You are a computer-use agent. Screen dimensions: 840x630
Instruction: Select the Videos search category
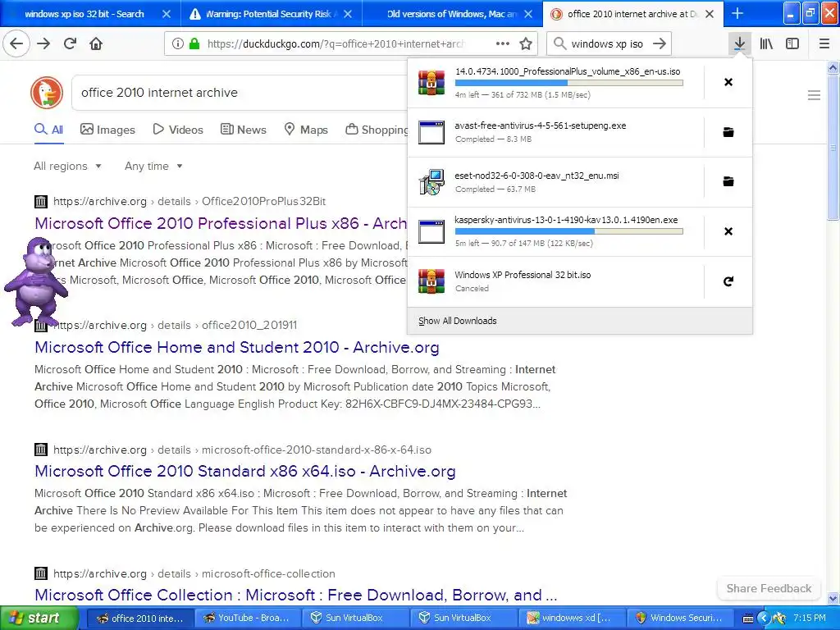pos(178,130)
